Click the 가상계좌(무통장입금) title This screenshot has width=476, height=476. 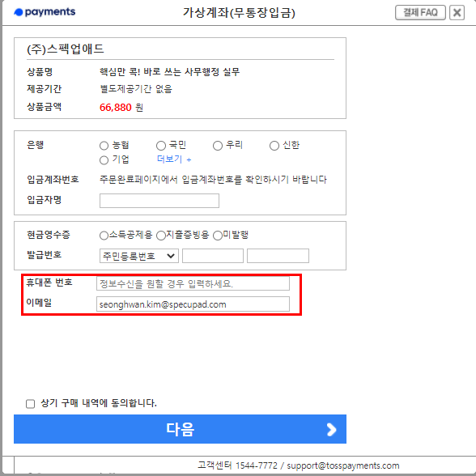click(x=239, y=12)
